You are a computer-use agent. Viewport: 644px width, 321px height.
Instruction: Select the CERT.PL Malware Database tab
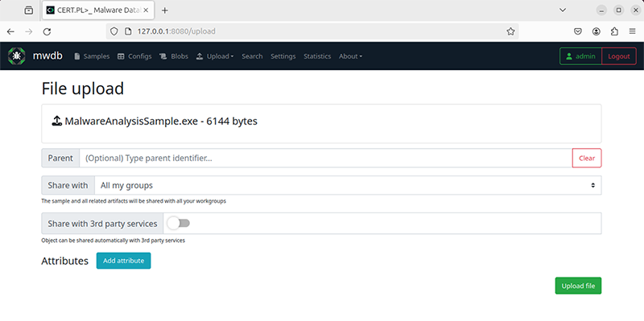pyautogui.click(x=98, y=10)
